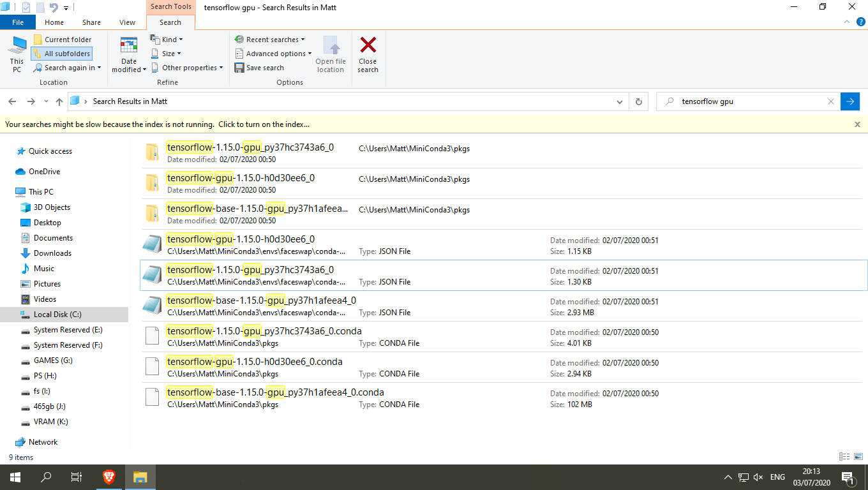Image resolution: width=868 pixels, height=490 pixels.
Task: Switch to the File tab
Action: point(18,22)
